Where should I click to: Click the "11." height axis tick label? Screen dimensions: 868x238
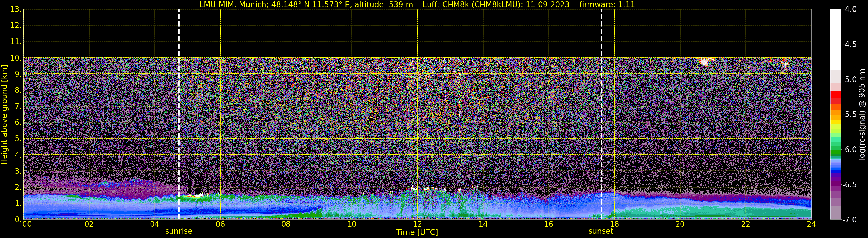tap(16, 42)
